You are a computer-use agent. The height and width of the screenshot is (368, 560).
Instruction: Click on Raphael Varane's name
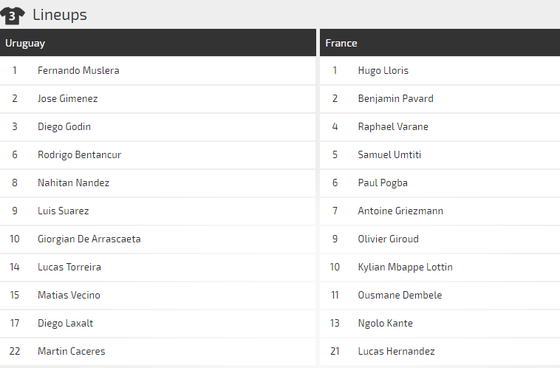(393, 127)
